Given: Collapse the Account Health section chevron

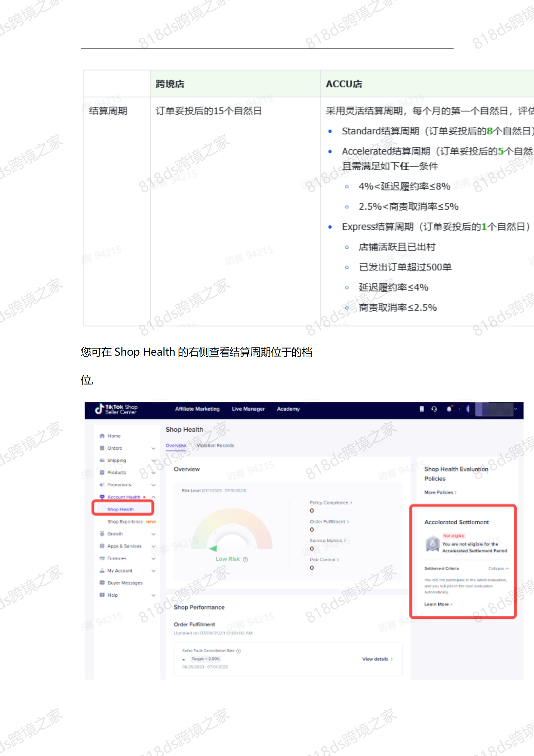Looking at the screenshot, I should pos(153,497).
